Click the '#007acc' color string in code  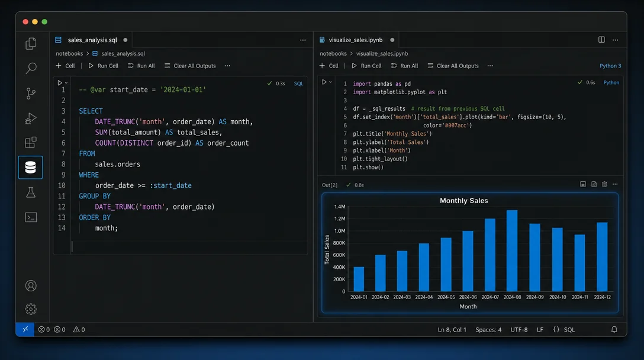point(456,126)
